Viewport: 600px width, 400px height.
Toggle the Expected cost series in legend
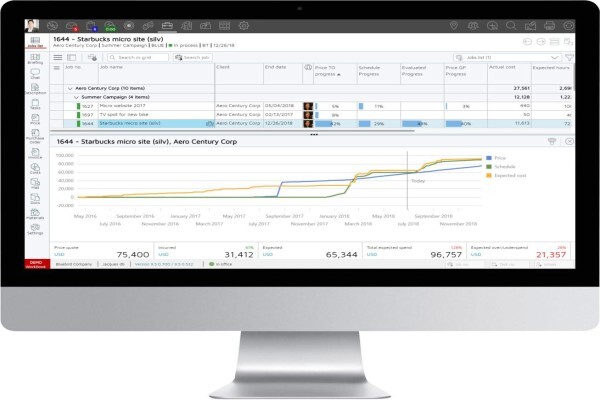click(506, 175)
